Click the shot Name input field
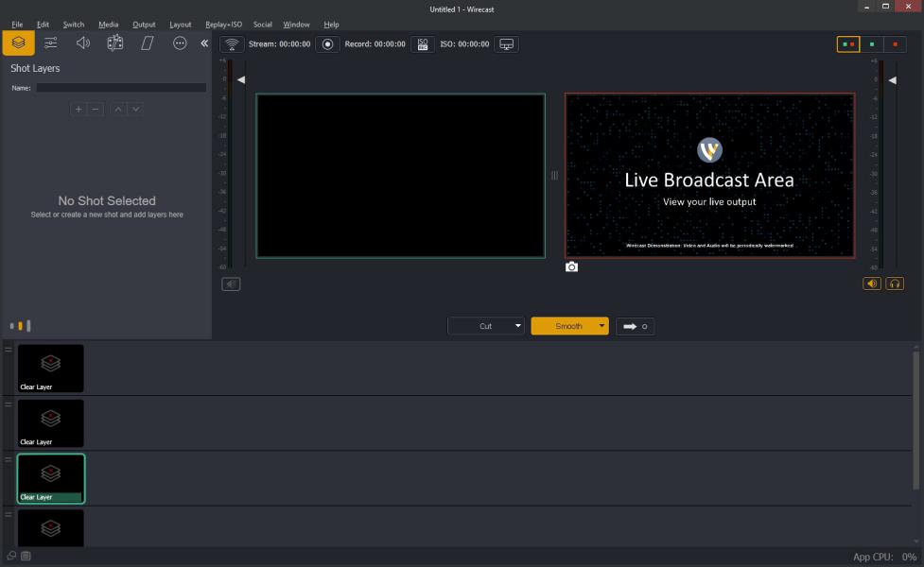Image resolution: width=924 pixels, height=567 pixels. coord(121,88)
